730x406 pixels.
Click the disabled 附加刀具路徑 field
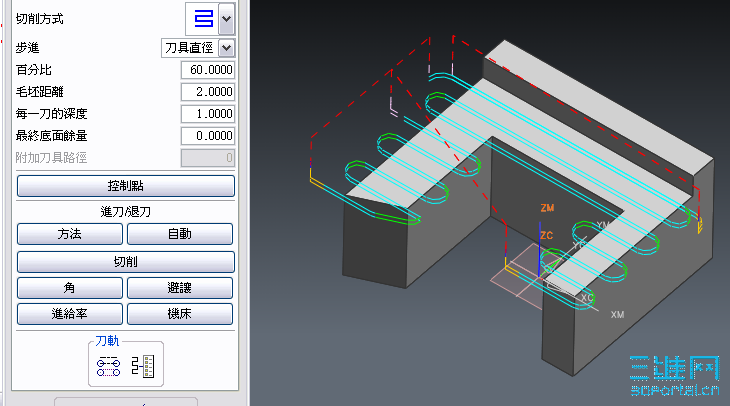tap(208, 158)
